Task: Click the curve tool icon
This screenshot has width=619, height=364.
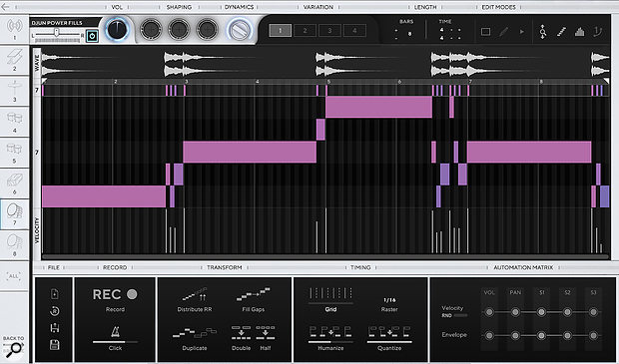Action: [598, 32]
